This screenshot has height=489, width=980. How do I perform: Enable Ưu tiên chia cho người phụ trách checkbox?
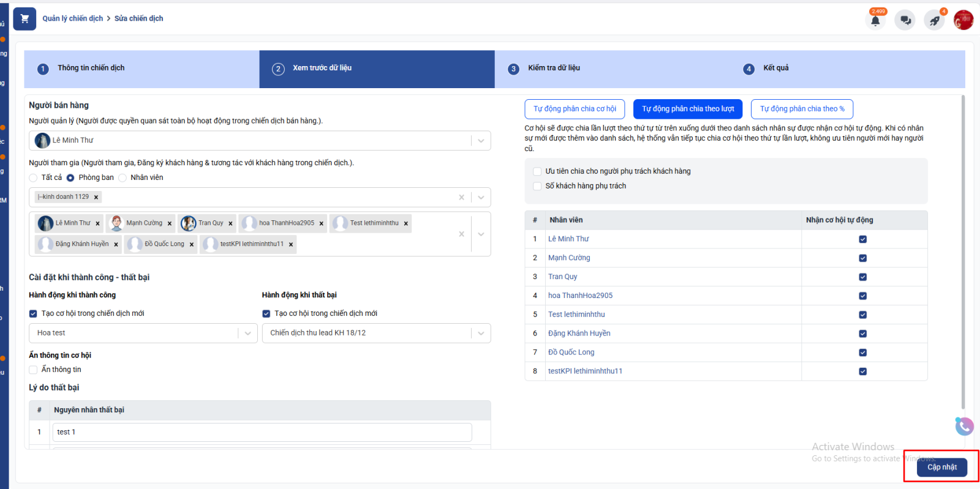[537, 171]
